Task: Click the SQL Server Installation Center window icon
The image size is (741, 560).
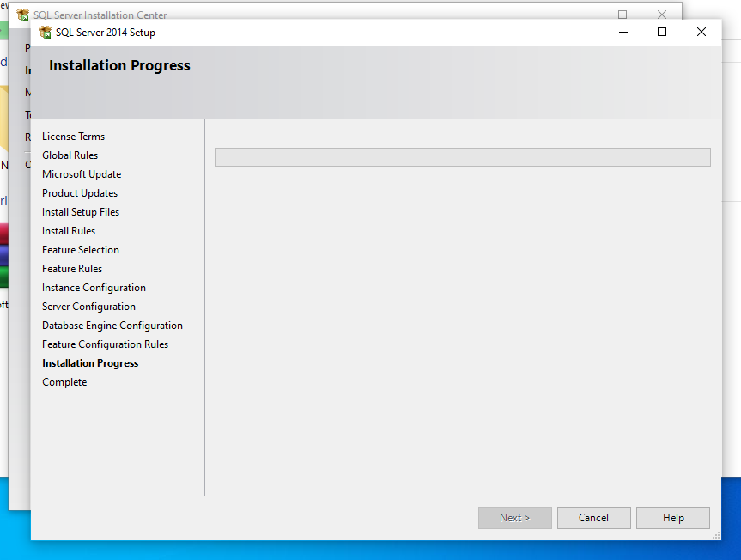Action: [23, 15]
